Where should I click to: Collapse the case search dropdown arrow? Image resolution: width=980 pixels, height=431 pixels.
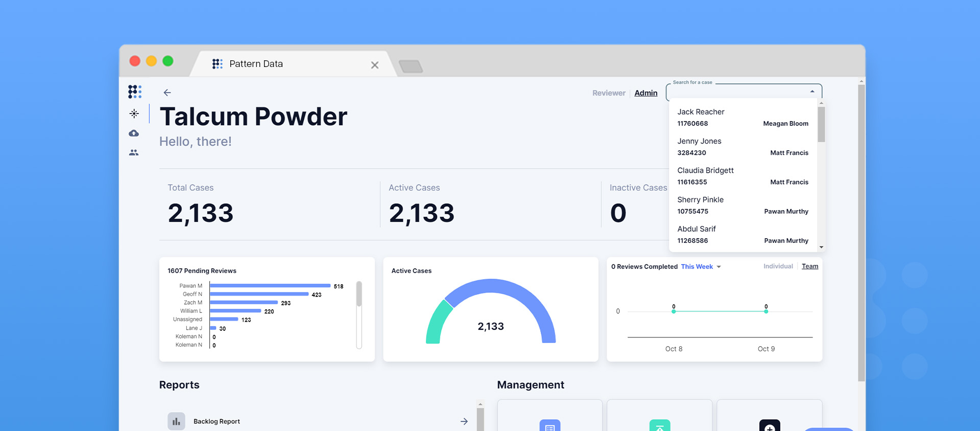(812, 92)
